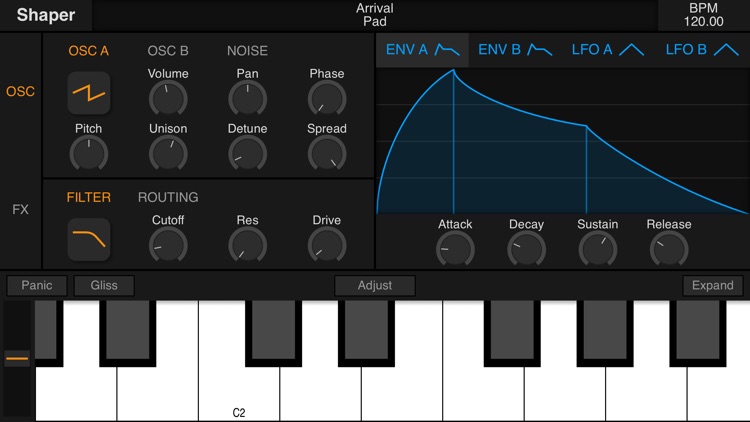Click the Detune knob
Viewport: 750px width, 422px height.
pyautogui.click(x=247, y=154)
